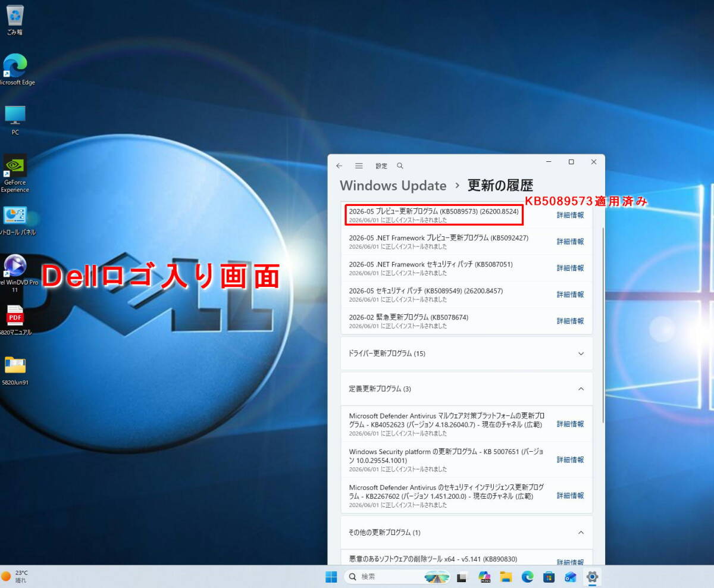Click the Settings window vertical scrollbar

pos(603,324)
